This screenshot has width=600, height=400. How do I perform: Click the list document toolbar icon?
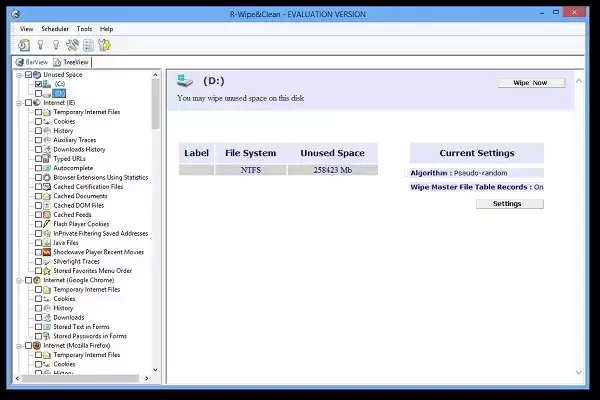(88, 45)
